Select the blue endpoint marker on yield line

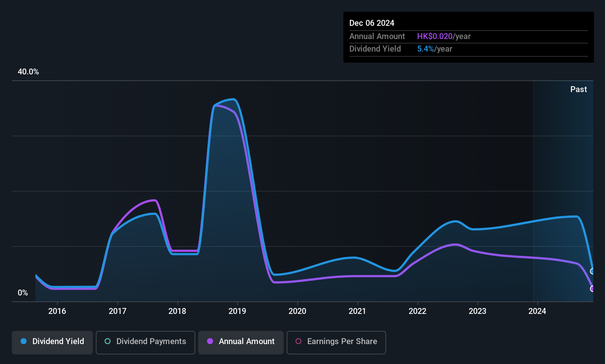pos(592,271)
